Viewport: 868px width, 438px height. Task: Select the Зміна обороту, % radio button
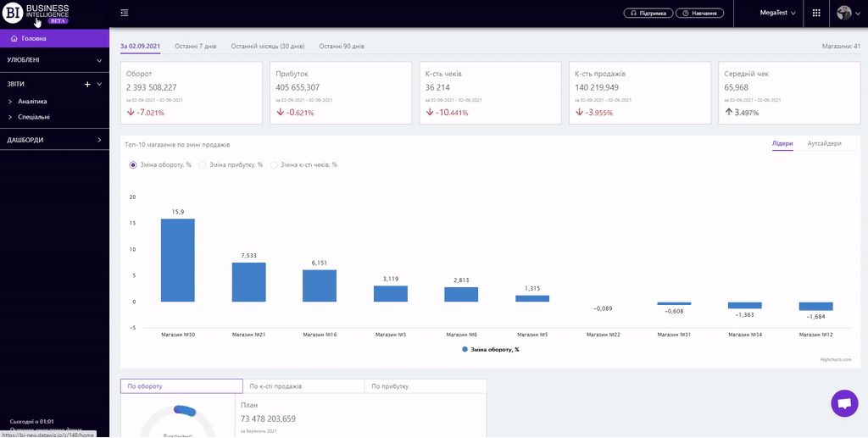[x=133, y=164]
